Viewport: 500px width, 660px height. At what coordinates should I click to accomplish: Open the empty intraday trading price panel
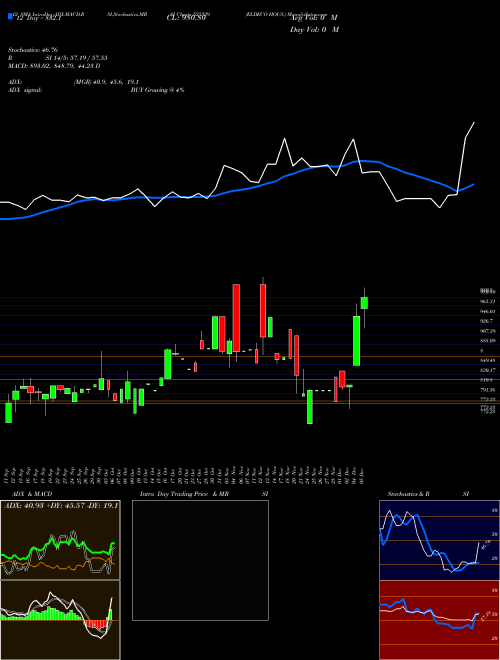coord(200,560)
